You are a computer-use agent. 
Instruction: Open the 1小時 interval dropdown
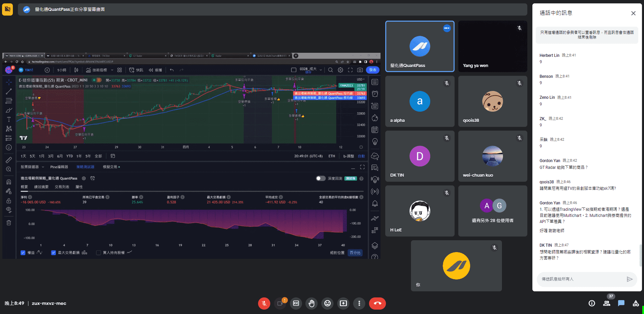pos(62,70)
